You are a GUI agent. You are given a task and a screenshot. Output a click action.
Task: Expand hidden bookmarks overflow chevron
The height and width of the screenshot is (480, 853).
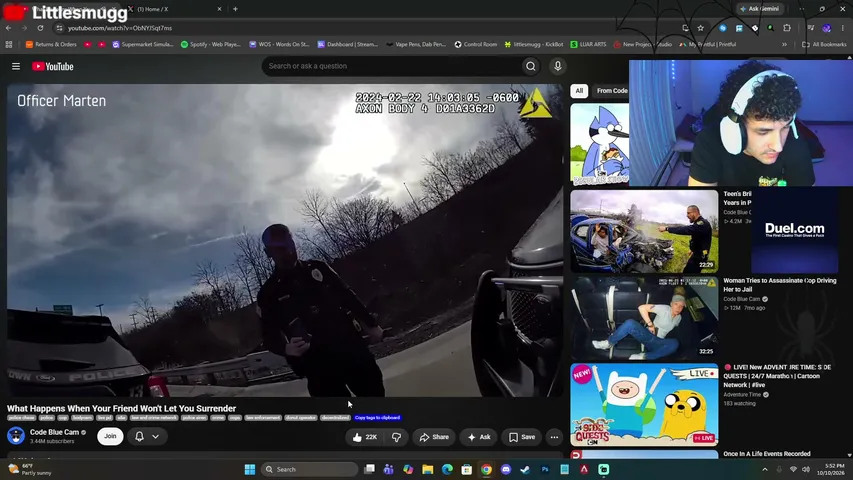click(784, 45)
